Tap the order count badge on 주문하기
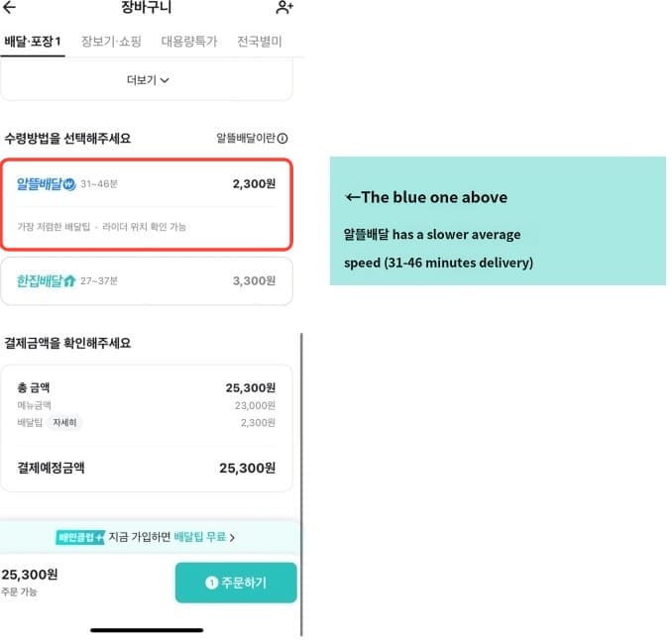This screenshot has height=640, width=672. click(x=211, y=583)
